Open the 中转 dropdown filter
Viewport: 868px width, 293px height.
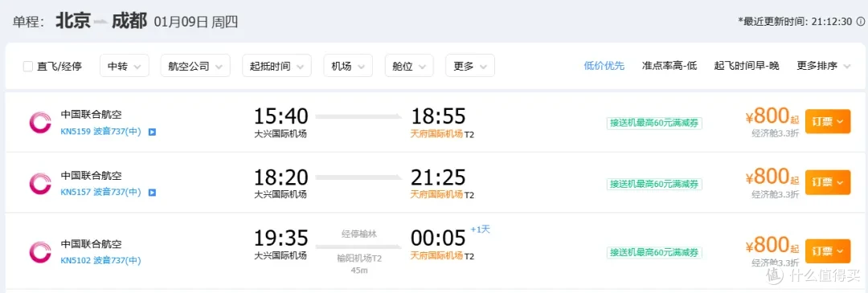point(125,66)
